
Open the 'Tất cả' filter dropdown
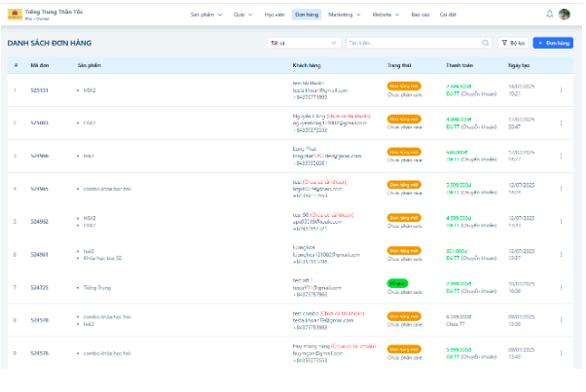tap(305, 44)
